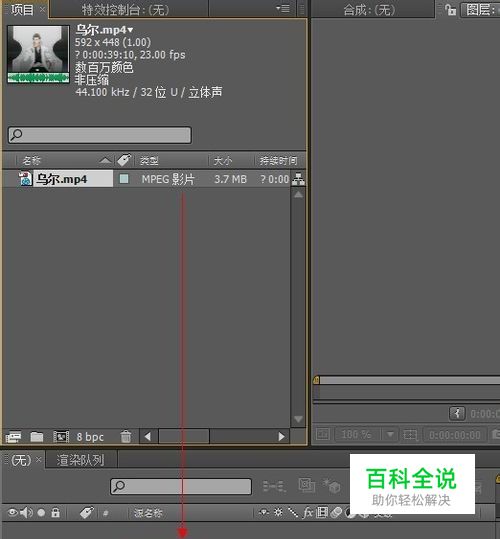Select the 图层 viewer tab
Screen dimensions: 500x539
[x=481, y=10]
